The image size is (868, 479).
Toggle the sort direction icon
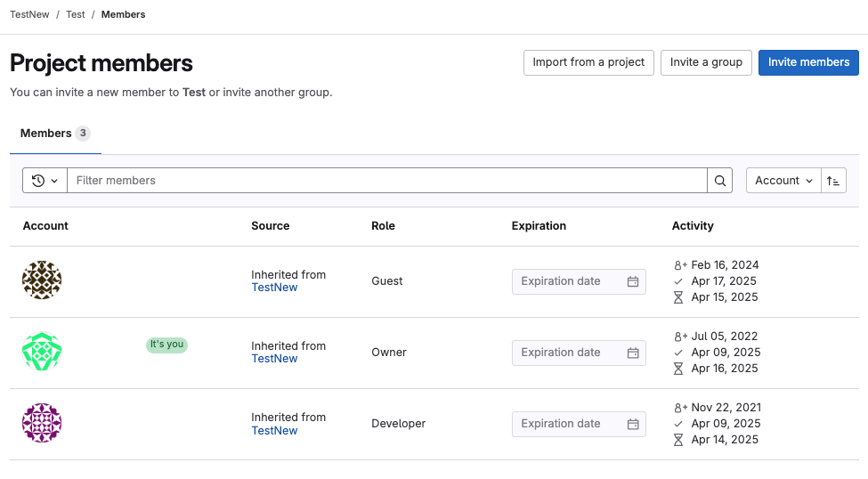click(833, 181)
